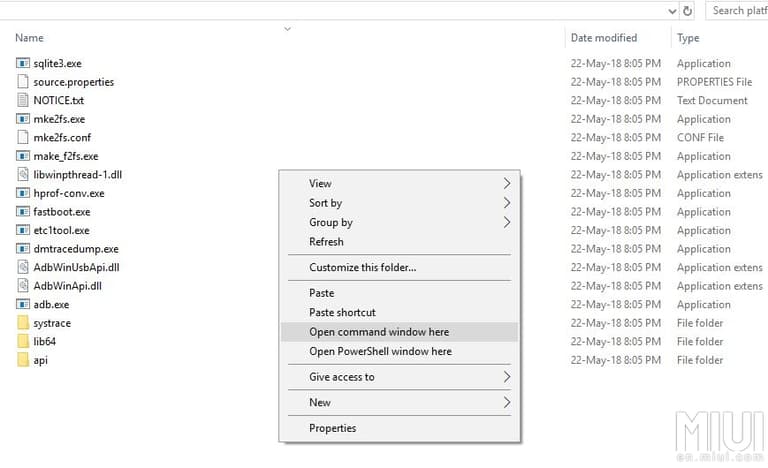Screen dimensions: 768x468
Task: Choose Customize this folder option
Action: click(362, 267)
